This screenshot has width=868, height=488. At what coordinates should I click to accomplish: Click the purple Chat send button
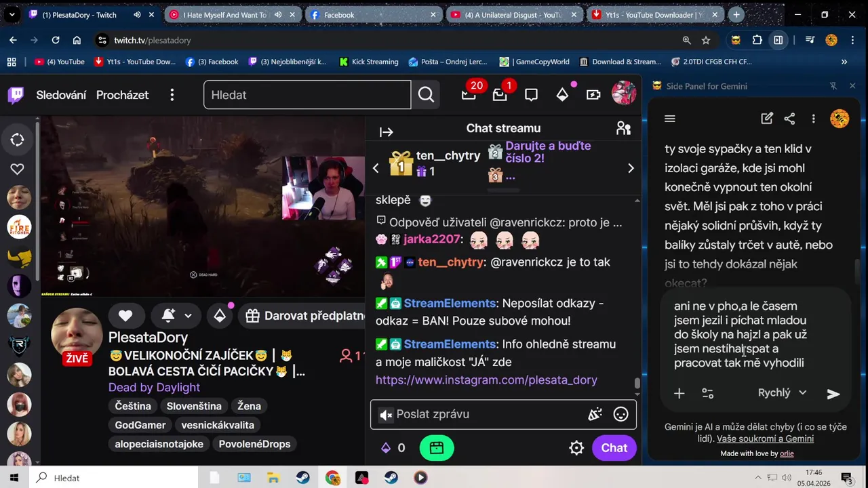pos(614,448)
